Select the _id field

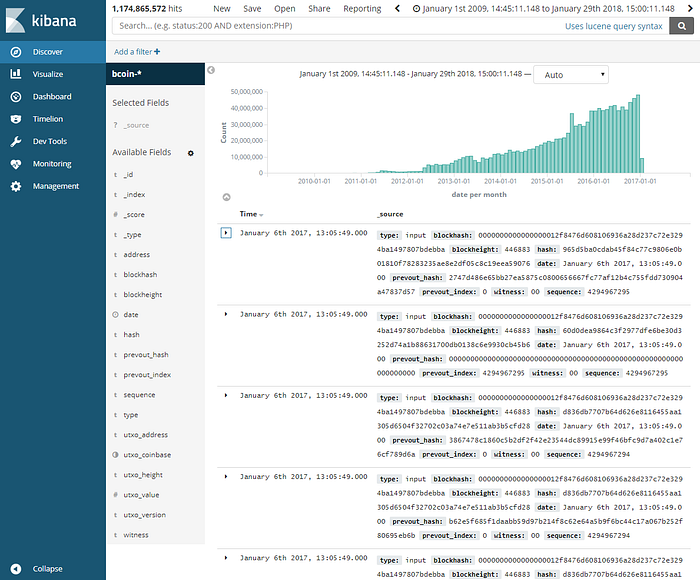pyautogui.click(x=128, y=175)
